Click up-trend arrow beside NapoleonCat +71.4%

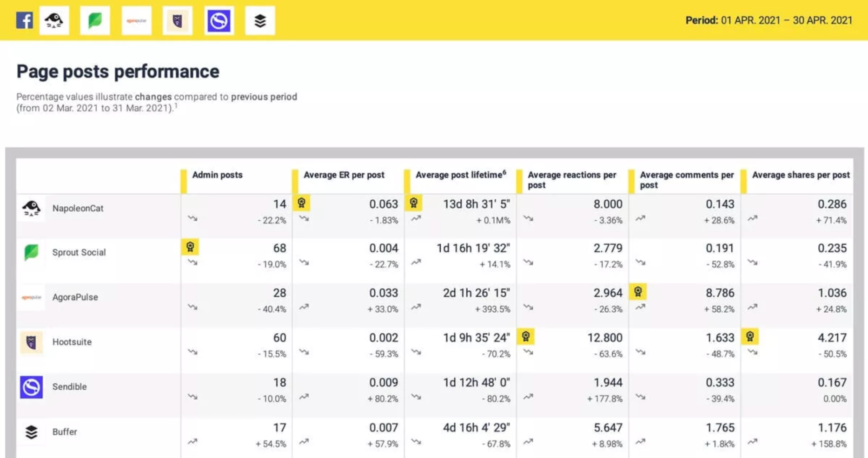pyautogui.click(x=753, y=218)
